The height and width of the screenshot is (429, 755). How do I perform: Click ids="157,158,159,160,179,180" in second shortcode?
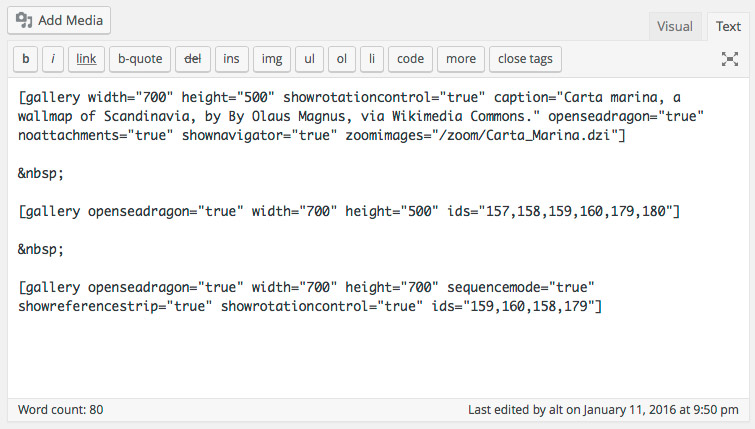coord(560,211)
